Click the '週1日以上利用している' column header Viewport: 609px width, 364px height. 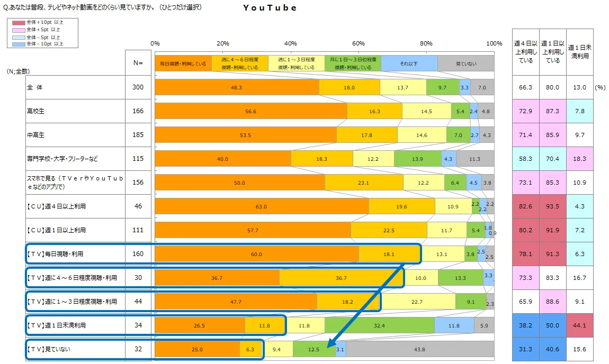coord(553,52)
